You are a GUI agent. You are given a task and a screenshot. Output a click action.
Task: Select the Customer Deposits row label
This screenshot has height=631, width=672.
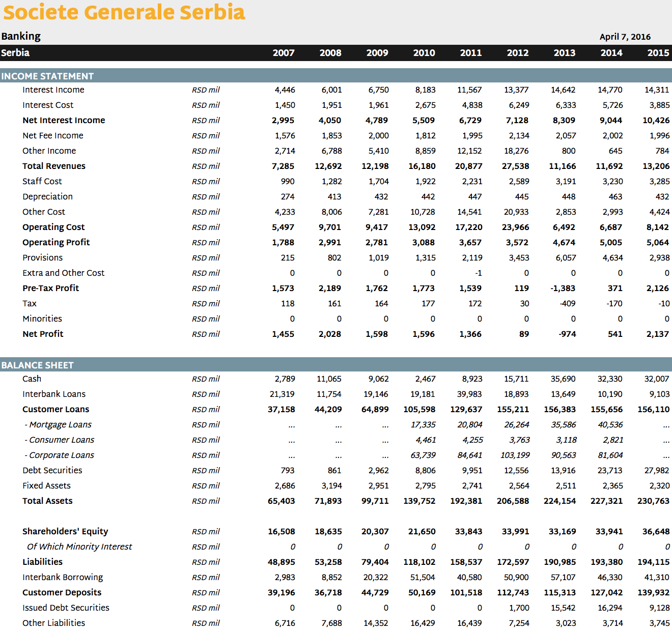62,593
